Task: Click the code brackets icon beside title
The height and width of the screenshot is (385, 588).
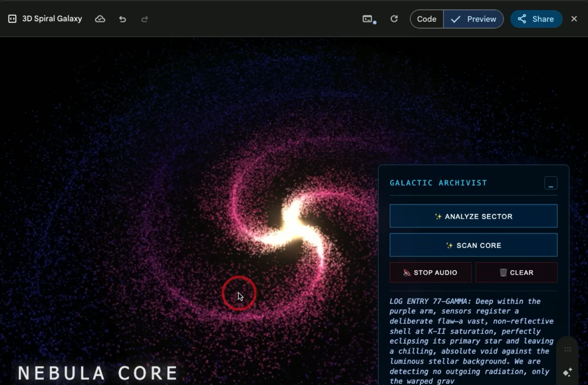Action: [13, 19]
